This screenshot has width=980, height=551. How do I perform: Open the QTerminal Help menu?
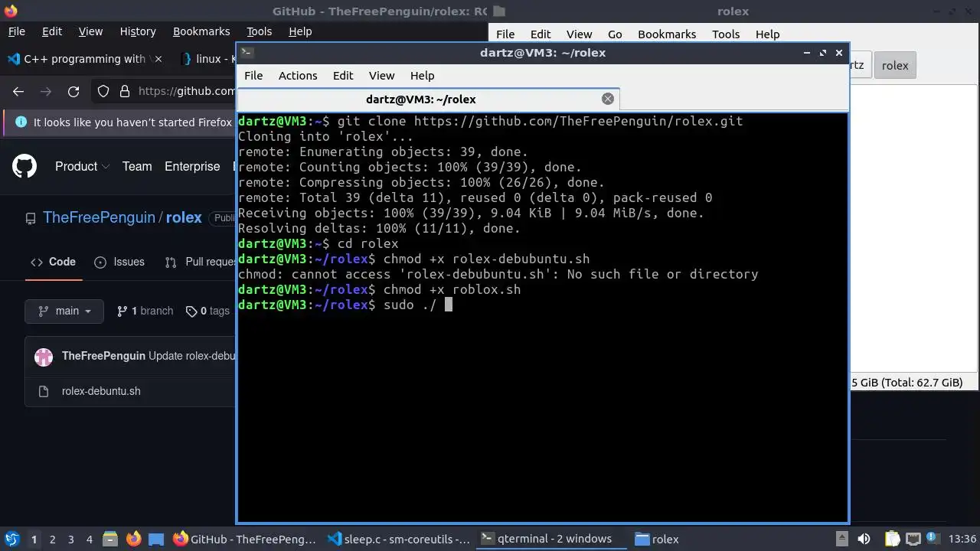point(422,75)
